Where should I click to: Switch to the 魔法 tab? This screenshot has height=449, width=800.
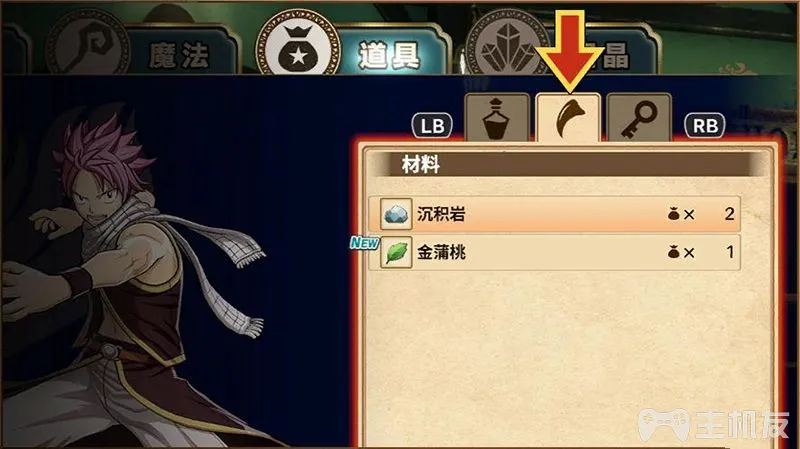click(179, 55)
